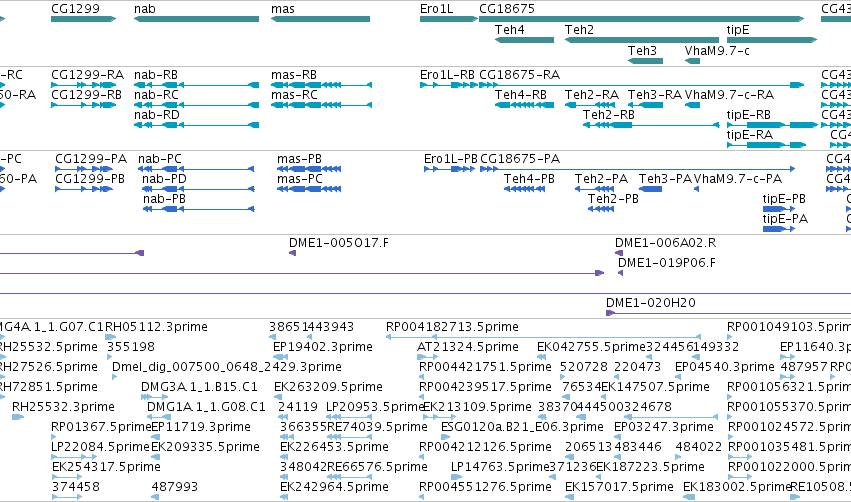Select EST RH25532.3prime

[18, 417]
